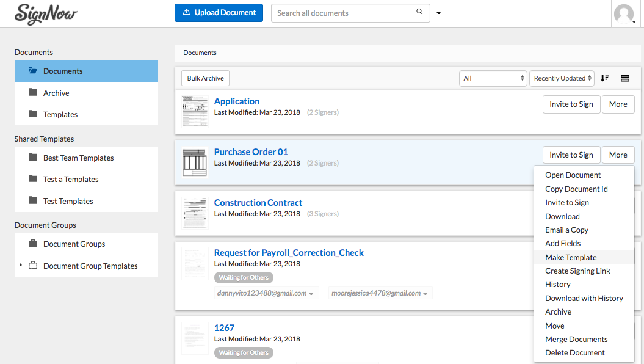Switch to list view layout icon
Viewport: 644px width, 364px height.
coord(624,78)
